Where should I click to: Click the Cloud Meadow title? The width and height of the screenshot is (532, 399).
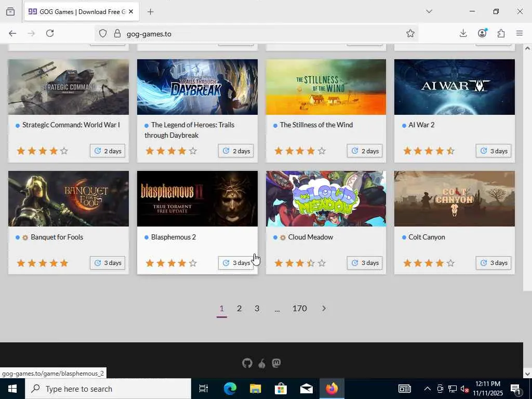tap(311, 237)
